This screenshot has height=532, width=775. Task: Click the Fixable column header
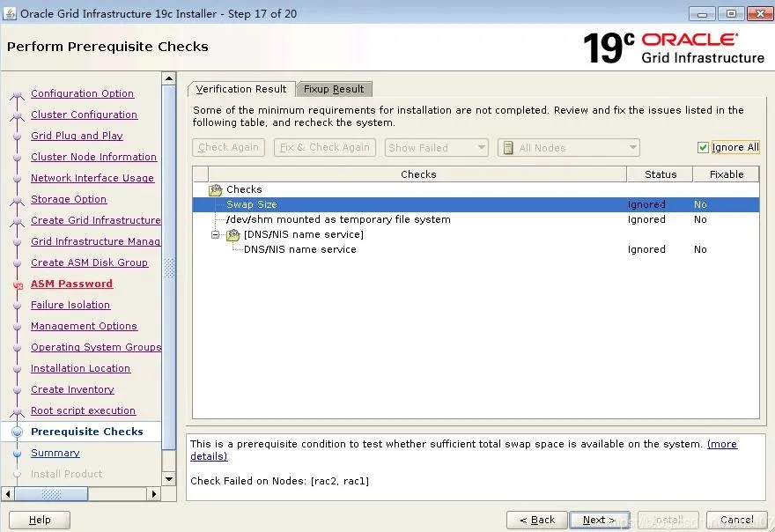[726, 174]
